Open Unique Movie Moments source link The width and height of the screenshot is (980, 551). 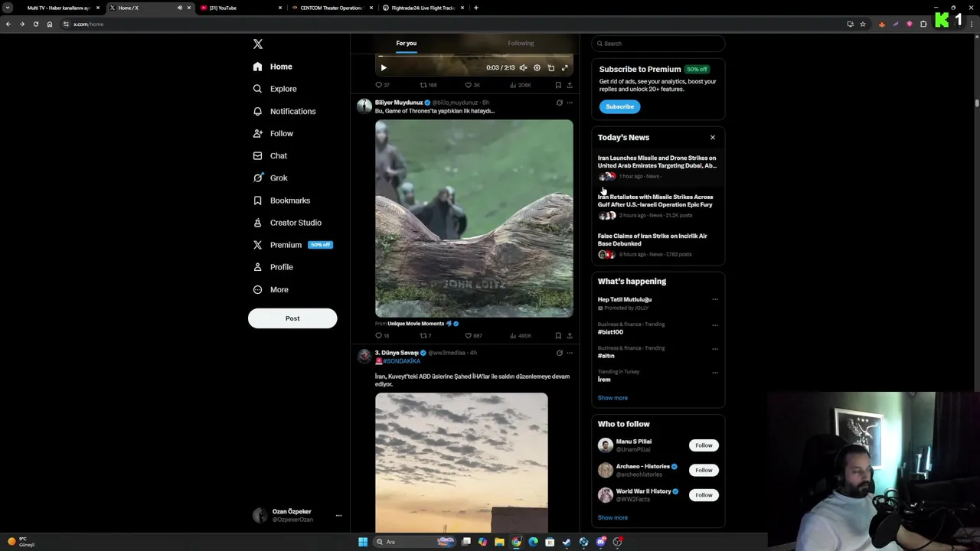coord(416,324)
